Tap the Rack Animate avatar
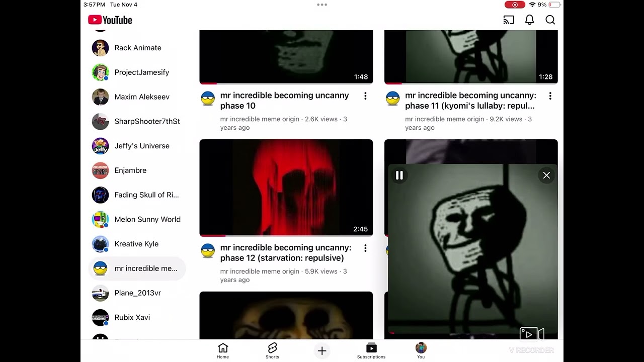Viewport: 644px width, 362px height. 100,48
